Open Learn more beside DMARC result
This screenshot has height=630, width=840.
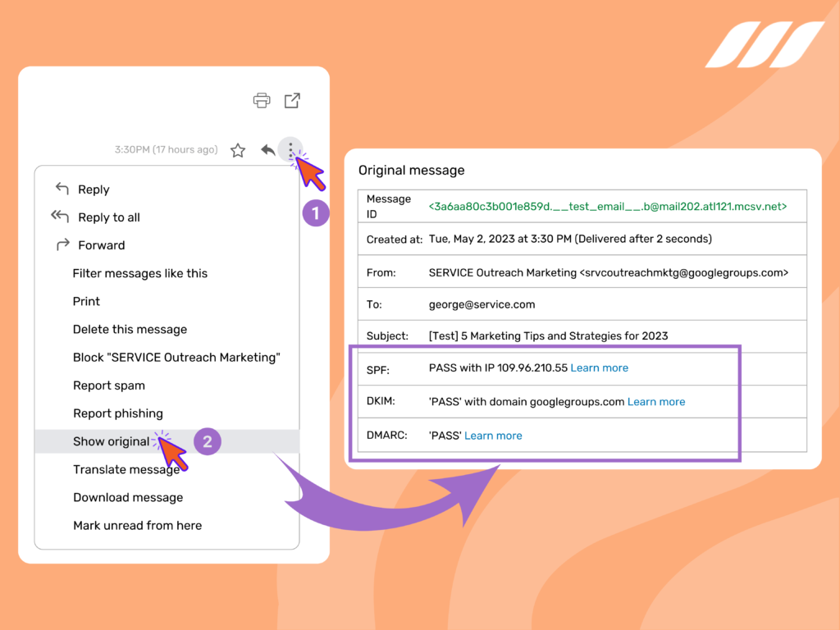[493, 435]
